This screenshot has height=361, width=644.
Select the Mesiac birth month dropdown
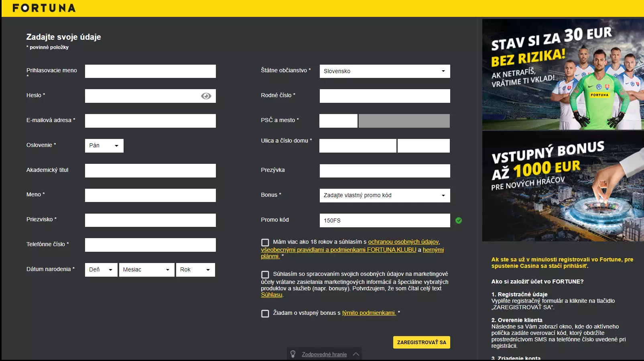(146, 270)
